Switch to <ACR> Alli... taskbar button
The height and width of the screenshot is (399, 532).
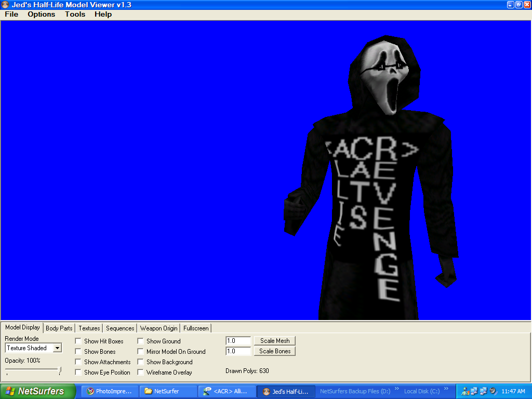pyautogui.click(x=227, y=391)
